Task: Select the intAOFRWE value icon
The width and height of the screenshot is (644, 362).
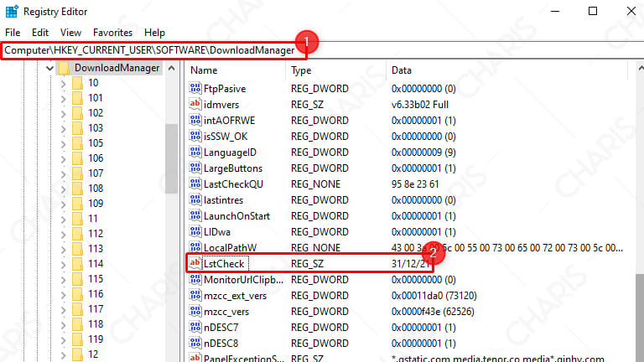Action: (195, 120)
